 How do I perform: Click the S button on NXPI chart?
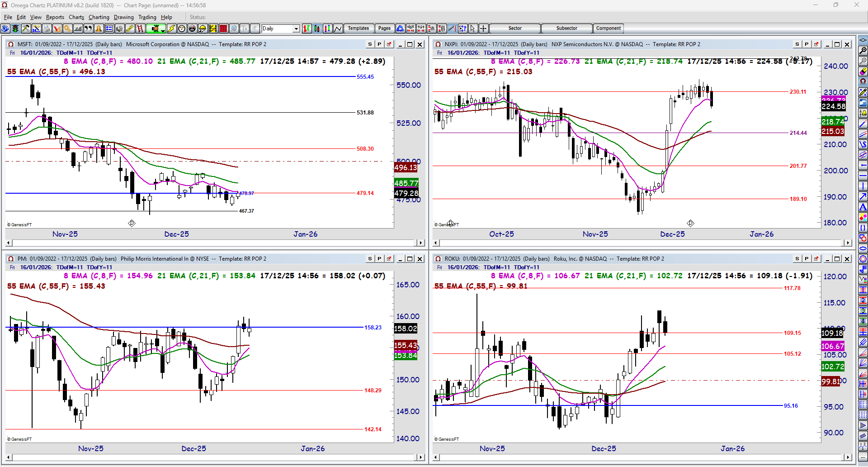tap(797, 44)
